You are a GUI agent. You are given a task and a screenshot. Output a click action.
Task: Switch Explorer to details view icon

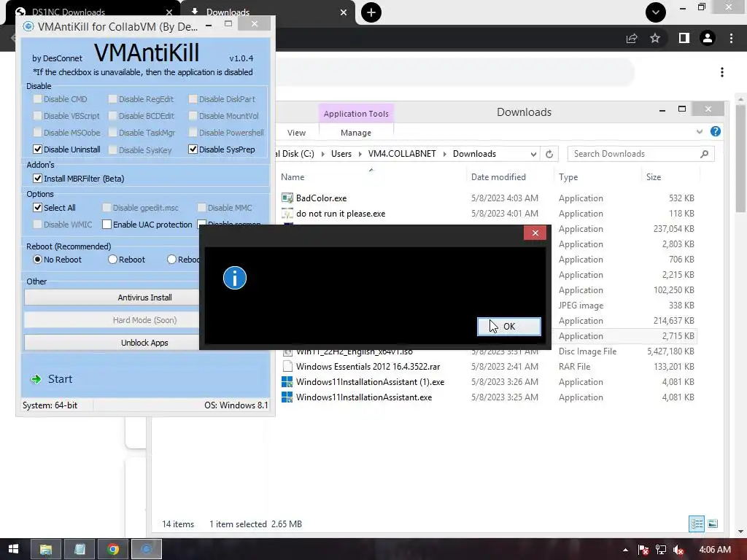pos(697,524)
